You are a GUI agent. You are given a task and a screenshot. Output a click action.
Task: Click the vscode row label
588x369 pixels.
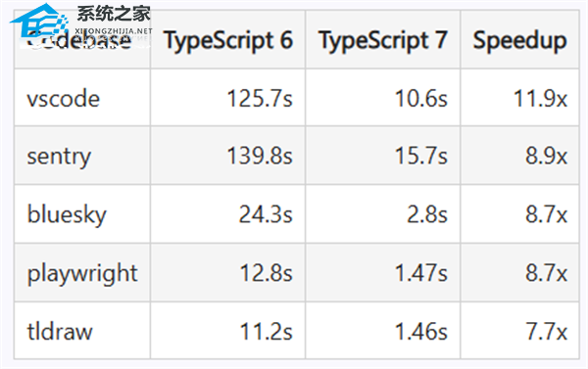(64, 99)
